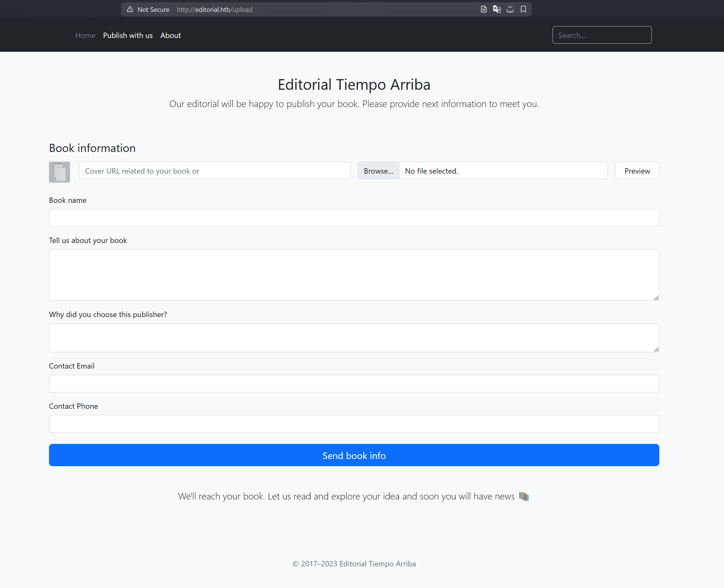Click the save to Pocket icon
Screen dimensions: 724x588
(x=510, y=9)
